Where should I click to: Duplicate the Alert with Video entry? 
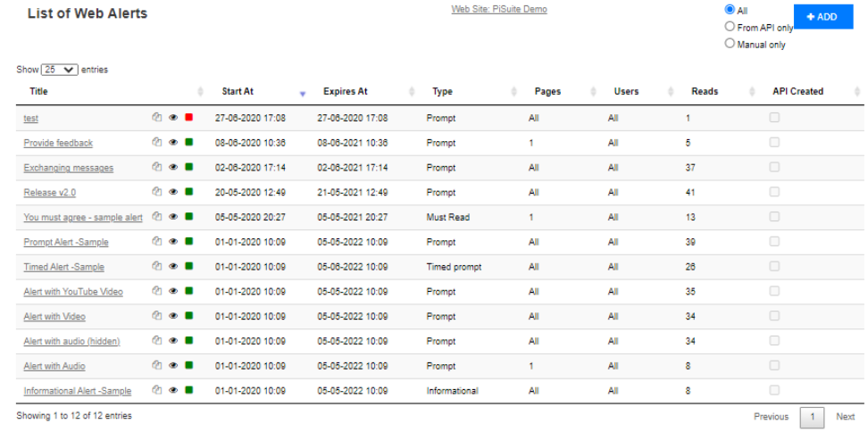tap(157, 315)
